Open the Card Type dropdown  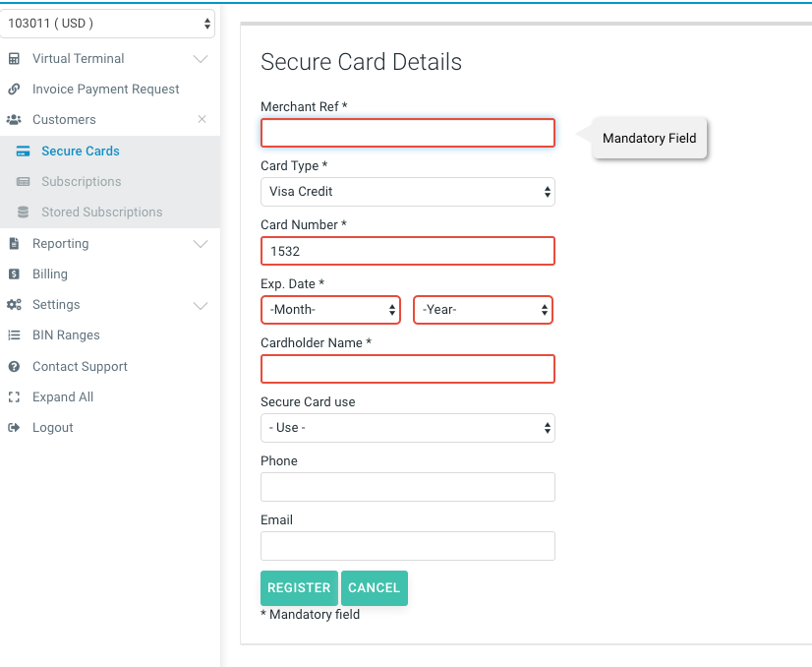[407, 192]
